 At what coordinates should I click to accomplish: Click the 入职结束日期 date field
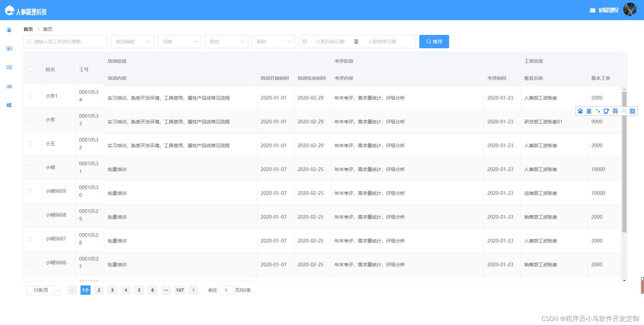pyautogui.click(x=382, y=42)
